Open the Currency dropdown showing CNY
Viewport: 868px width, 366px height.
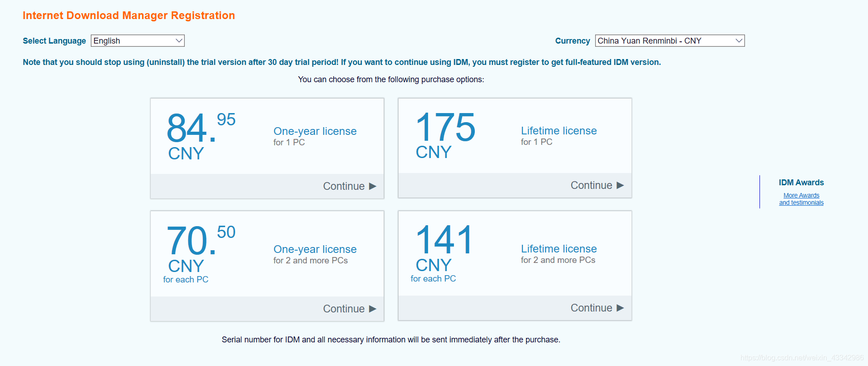[670, 41]
